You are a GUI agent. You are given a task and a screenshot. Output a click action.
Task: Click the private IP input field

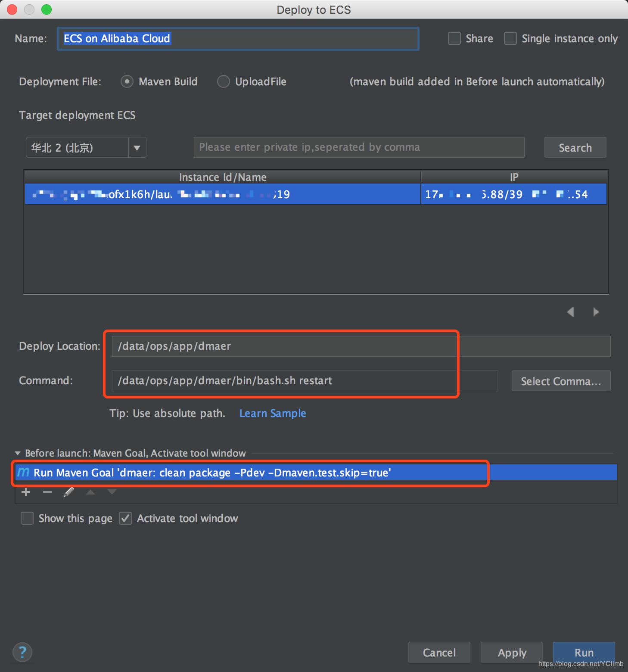click(359, 147)
